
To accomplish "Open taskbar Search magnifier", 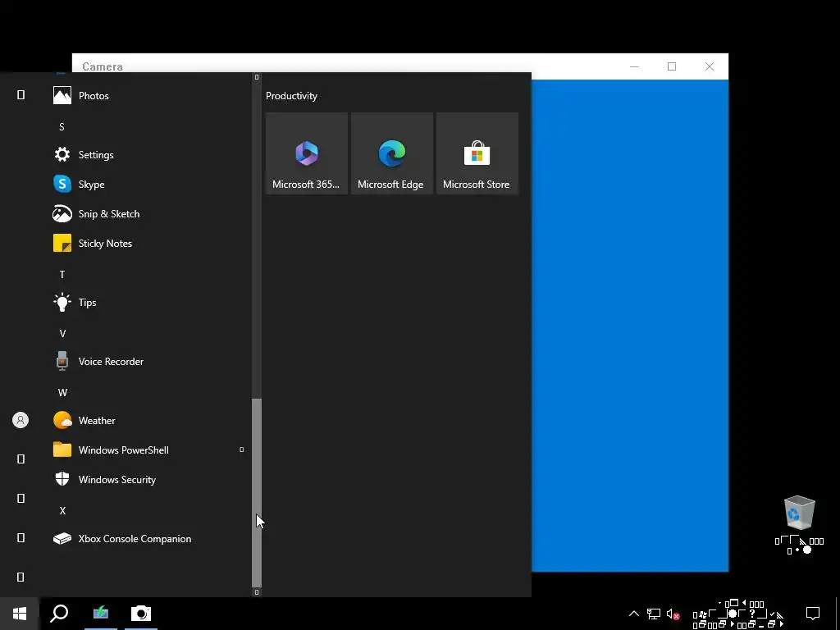I will pos(59,614).
